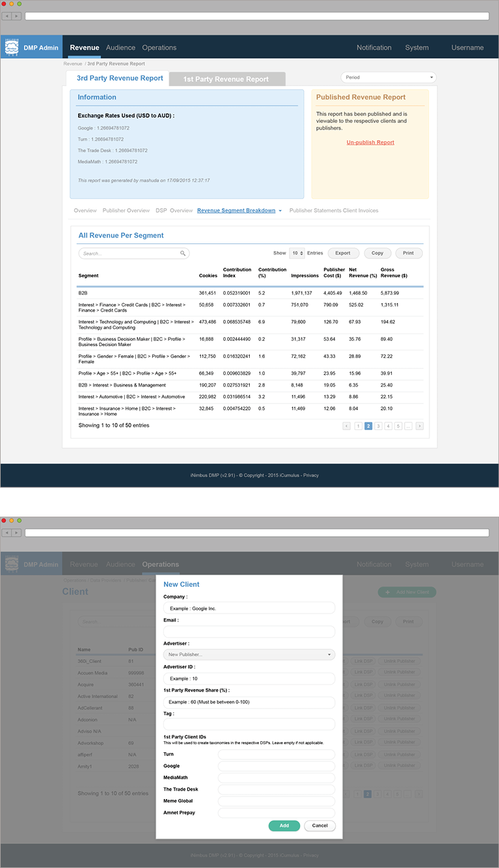This screenshot has height=868, width=499.
Task: Click the Un-publish Report link
Action: tap(370, 142)
